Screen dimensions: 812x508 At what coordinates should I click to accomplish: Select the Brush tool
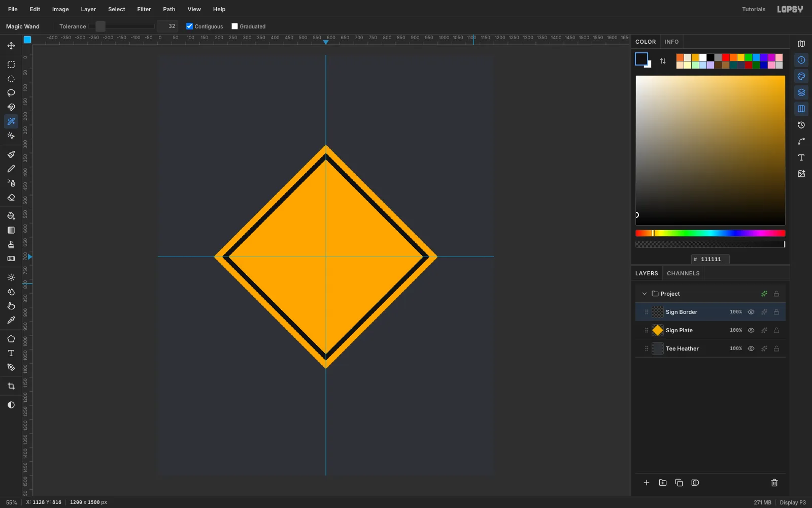(11, 154)
